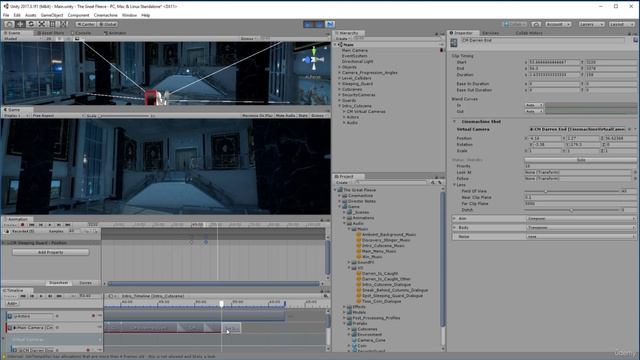
Task: Open object picker for Virtual Camera field
Action: 629,129
